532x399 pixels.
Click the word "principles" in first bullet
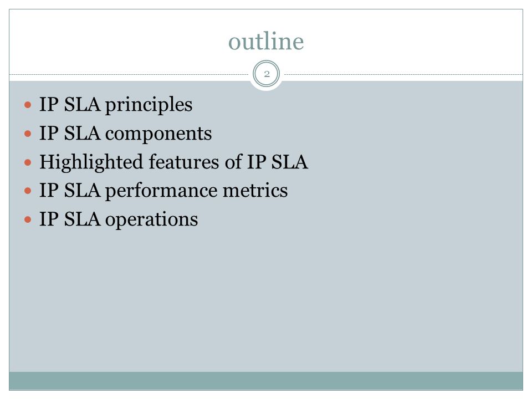[x=149, y=105]
